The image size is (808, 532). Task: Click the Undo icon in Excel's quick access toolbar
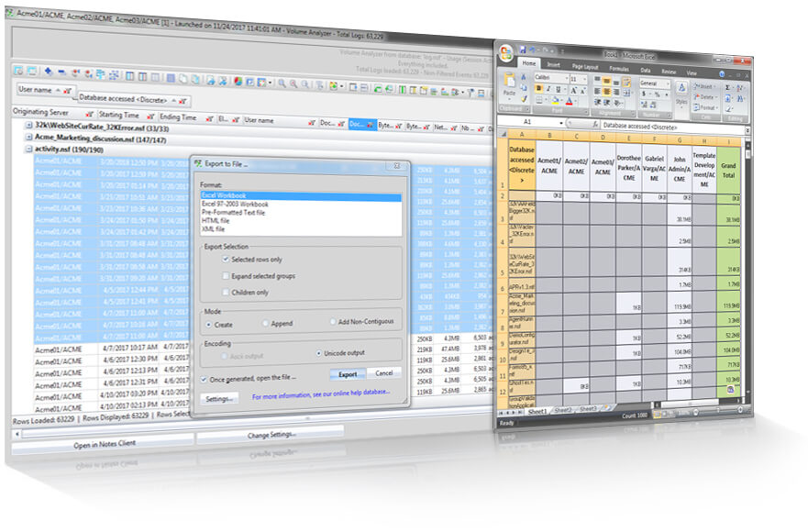click(x=531, y=50)
